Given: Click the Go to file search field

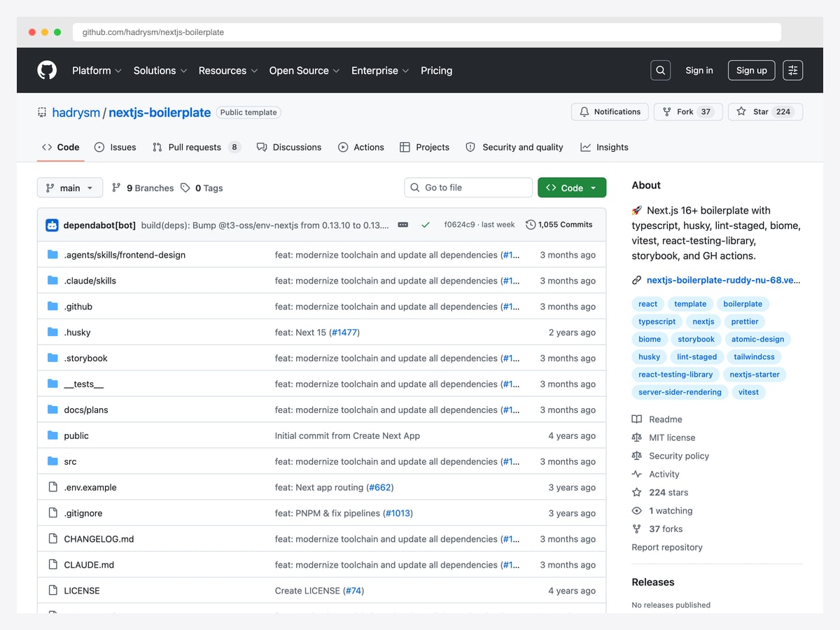Looking at the screenshot, I should [468, 188].
